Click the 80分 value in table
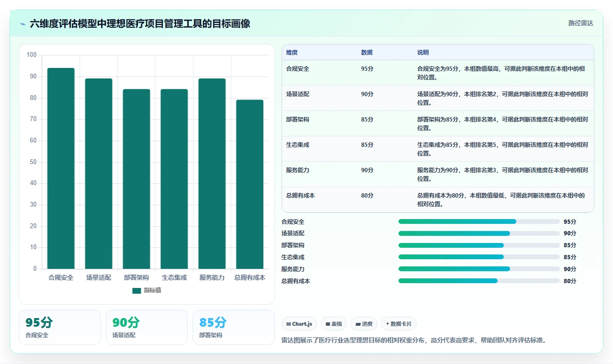The width and height of the screenshot is (613, 364). 367,196
